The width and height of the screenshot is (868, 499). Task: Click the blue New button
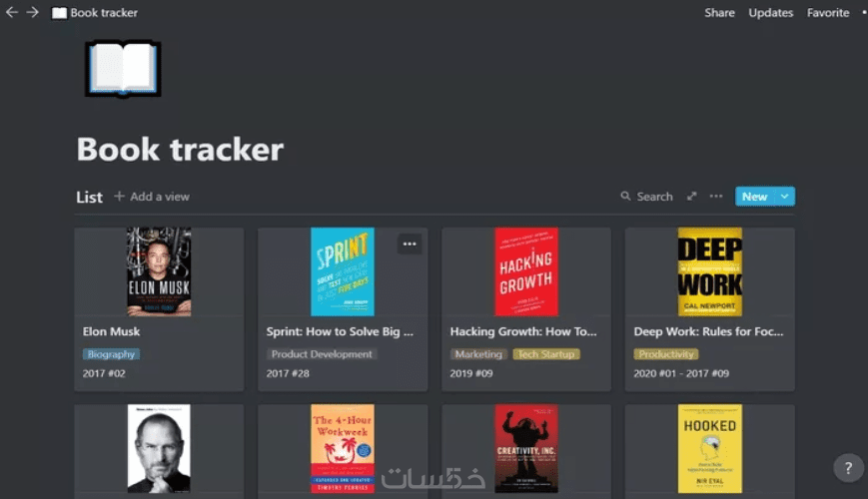754,197
